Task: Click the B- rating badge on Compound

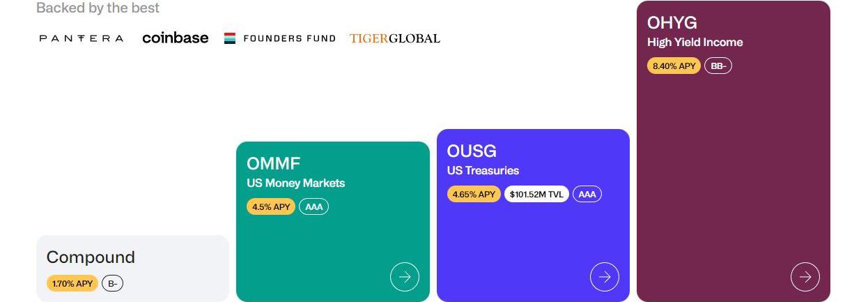Action: point(112,283)
